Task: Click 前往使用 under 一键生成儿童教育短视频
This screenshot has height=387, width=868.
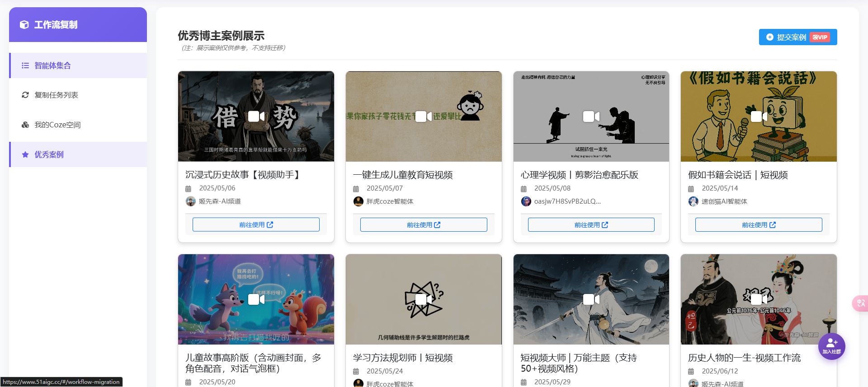Action: click(x=424, y=224)
